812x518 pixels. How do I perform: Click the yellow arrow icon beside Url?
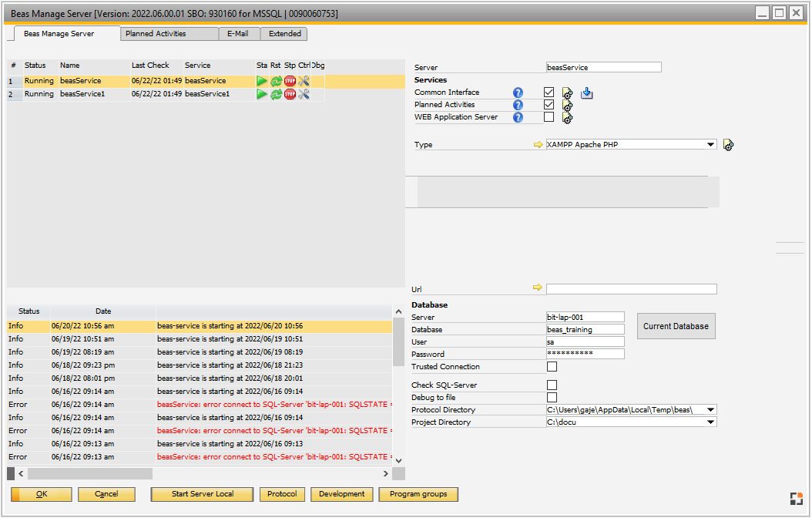(537, 288)
